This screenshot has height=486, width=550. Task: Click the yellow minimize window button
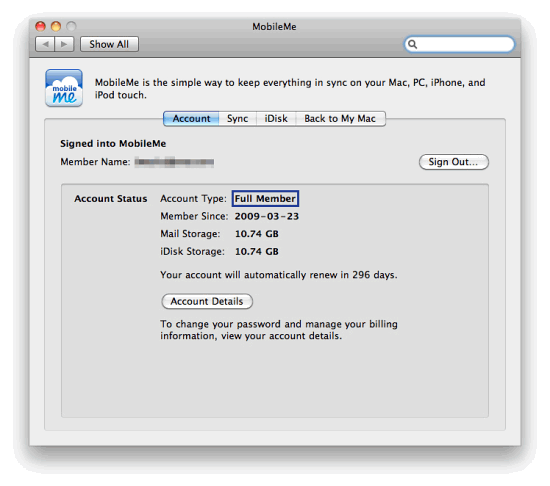(56, 26)
